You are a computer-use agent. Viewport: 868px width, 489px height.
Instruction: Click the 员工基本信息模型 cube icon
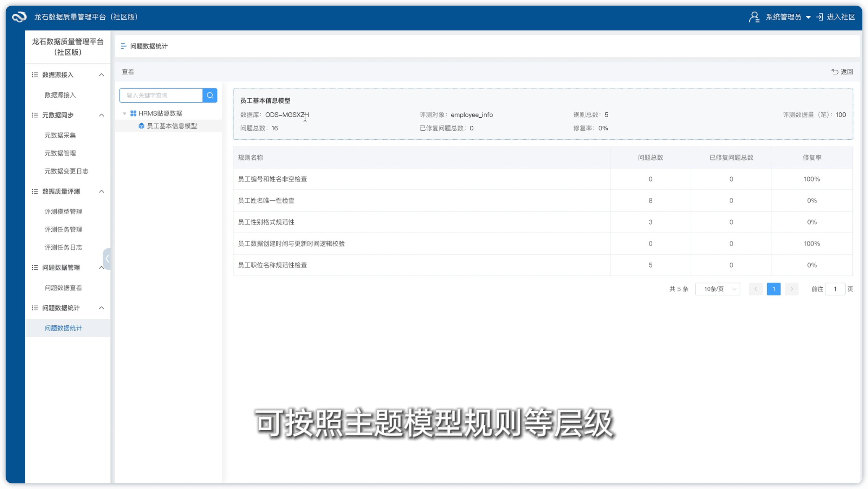[x=141, y=126]
